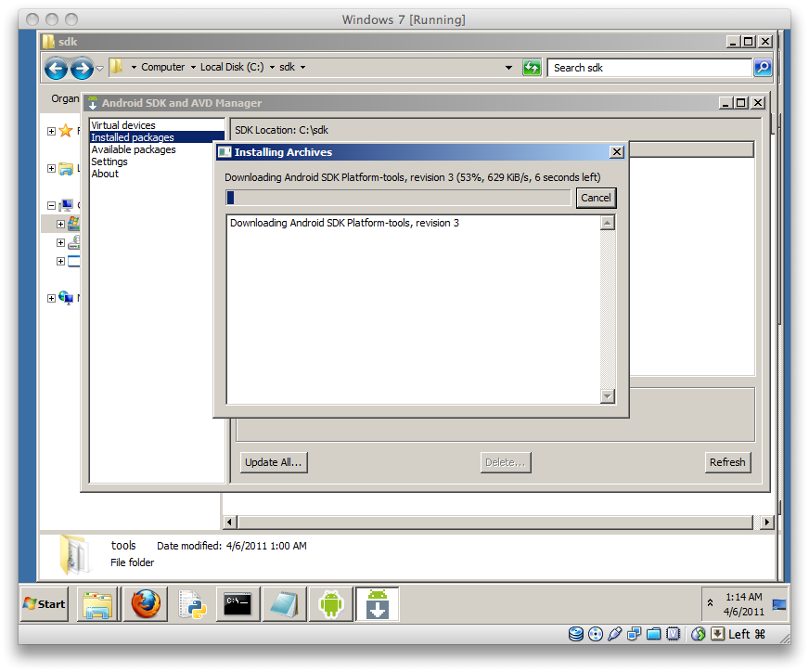Viewport: 809px width, 672px height.
Task: Open the address bar history dropdown
Action: point(508,68)
